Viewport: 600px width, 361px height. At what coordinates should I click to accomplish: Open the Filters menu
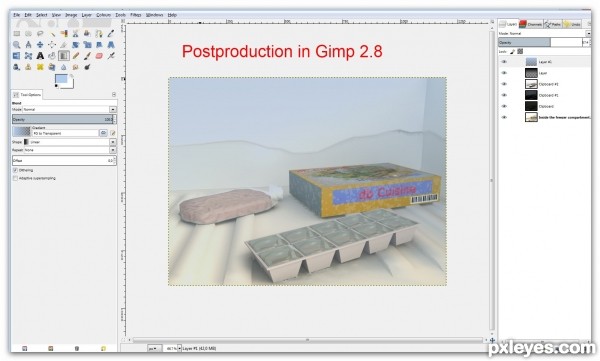pos(136,15)
